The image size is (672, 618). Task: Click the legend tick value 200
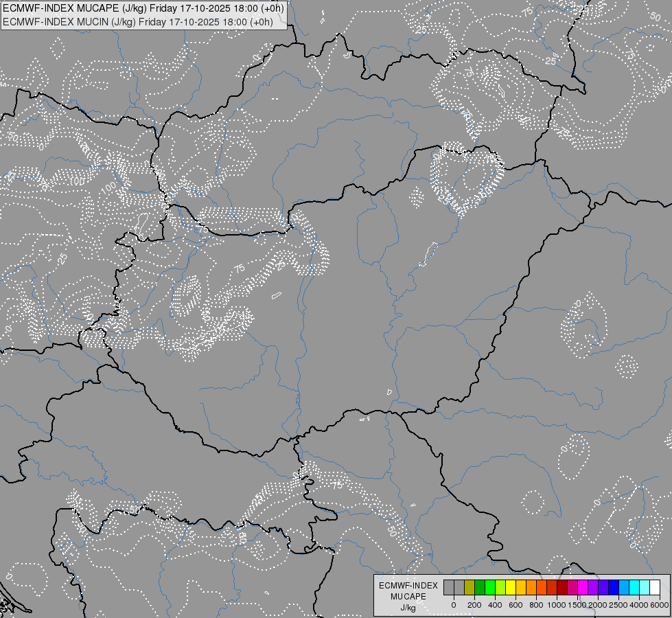point(474,605)
